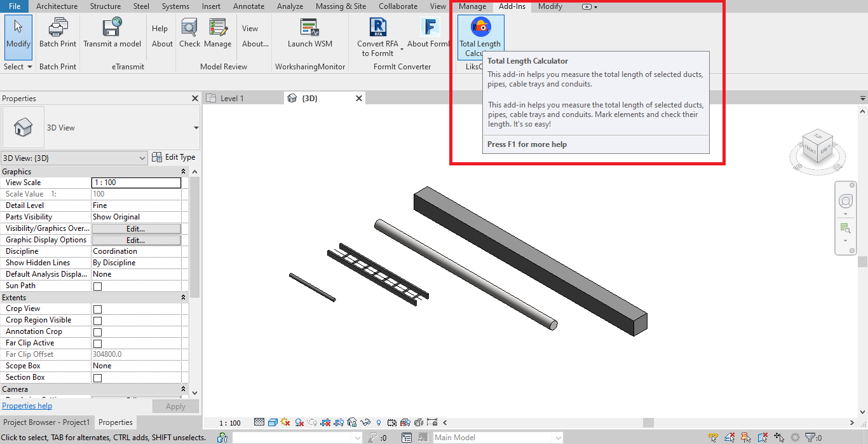Click the Edit Type button
The width and height of the screenshot is (868, 444).
(x=173, y=157)
